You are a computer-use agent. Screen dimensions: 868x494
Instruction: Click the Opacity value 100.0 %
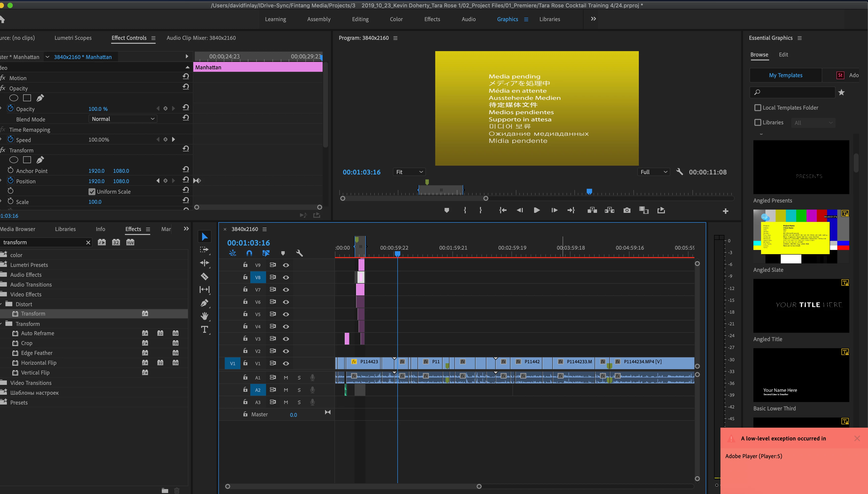[x=98, y=109]
